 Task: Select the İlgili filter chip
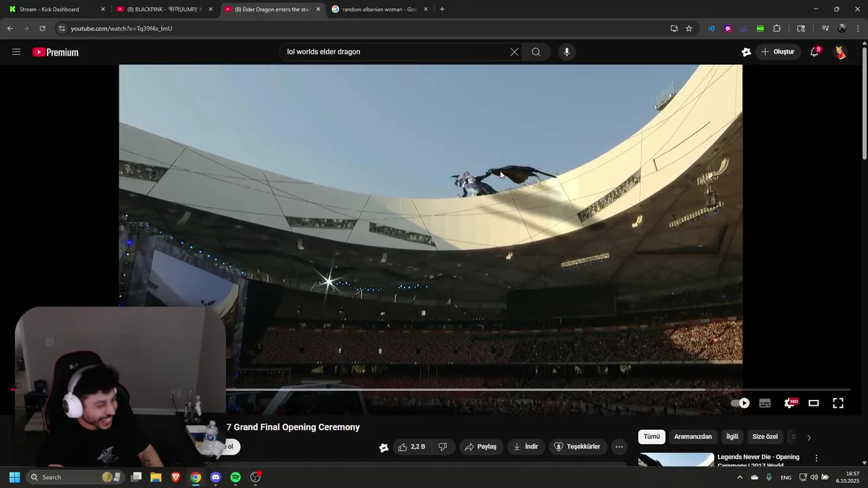[732, 437]
